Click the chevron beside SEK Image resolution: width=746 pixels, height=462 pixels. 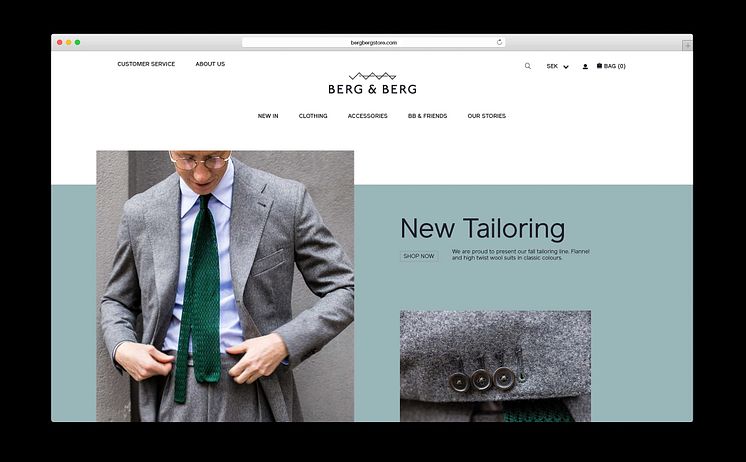pos(566,67)
